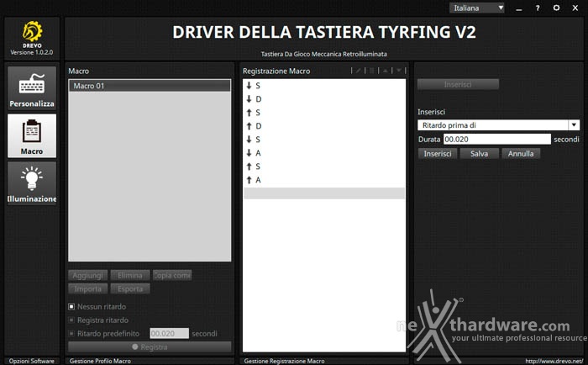Click the Durata 00.020 input field

(497, 140)
